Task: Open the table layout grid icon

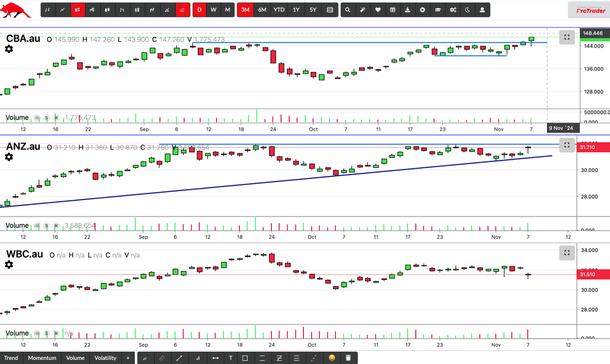Action: coord(392,10)
